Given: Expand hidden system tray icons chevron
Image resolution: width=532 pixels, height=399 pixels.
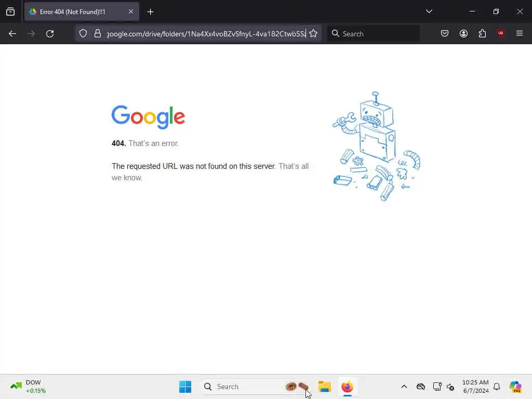Looking at the screenshot, I should [404, 387].
